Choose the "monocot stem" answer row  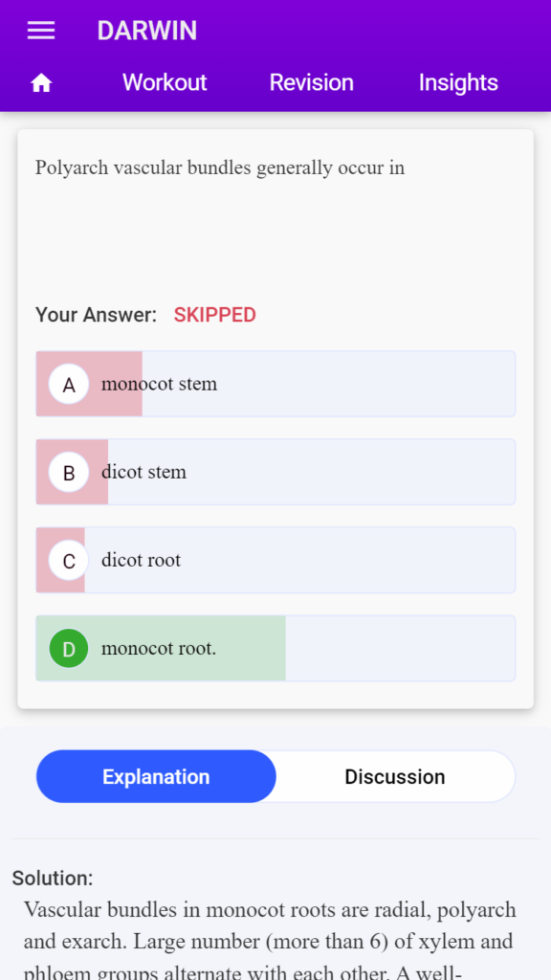click(275, 384)
